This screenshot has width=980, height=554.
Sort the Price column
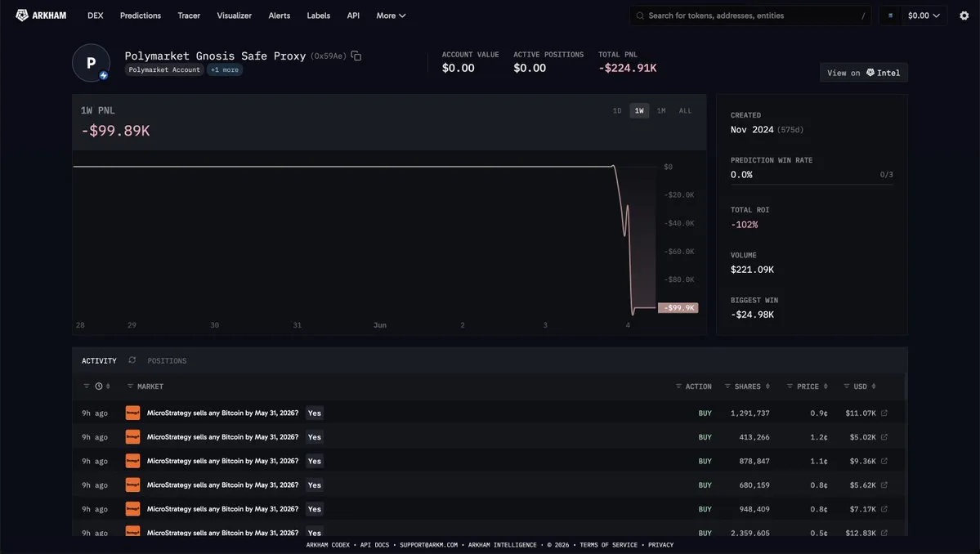826,386
